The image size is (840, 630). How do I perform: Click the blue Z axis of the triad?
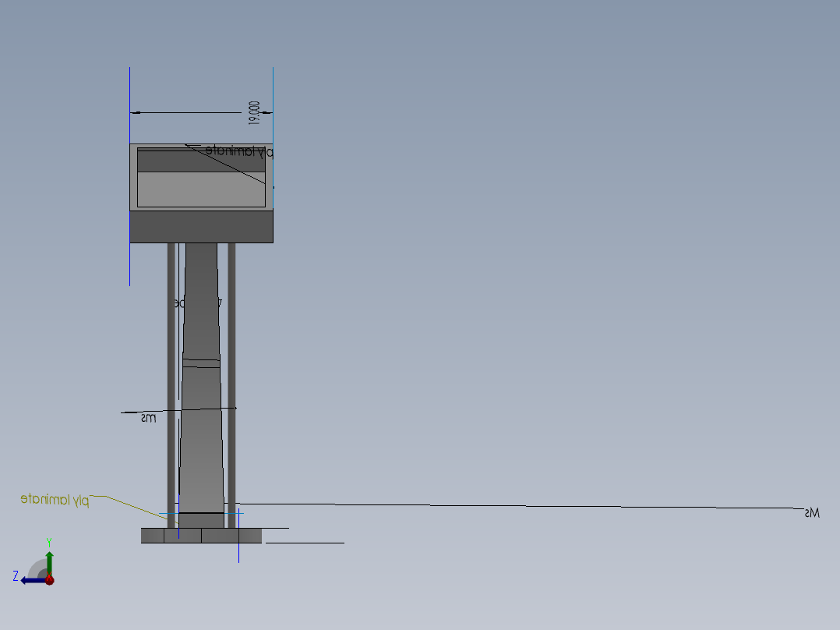(32, 580)
